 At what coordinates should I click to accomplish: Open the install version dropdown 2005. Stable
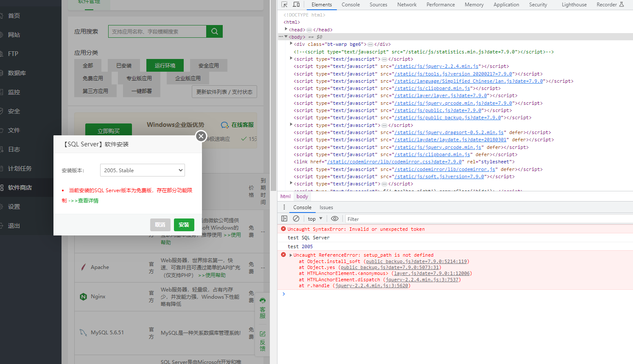coord(143,170)
